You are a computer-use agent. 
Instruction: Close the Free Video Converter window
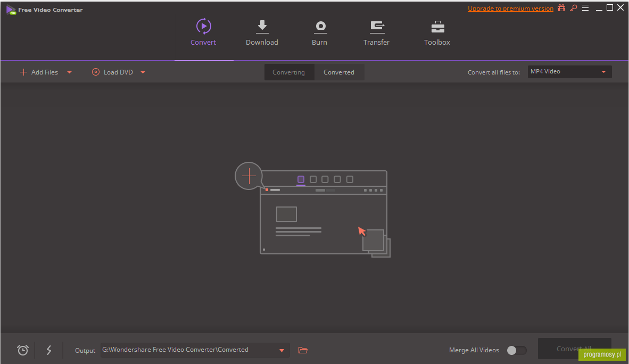[620, 7]
